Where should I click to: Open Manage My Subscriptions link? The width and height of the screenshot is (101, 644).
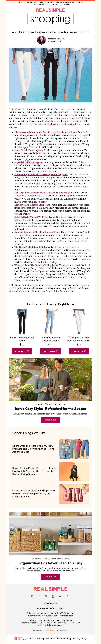click(50, 608)
